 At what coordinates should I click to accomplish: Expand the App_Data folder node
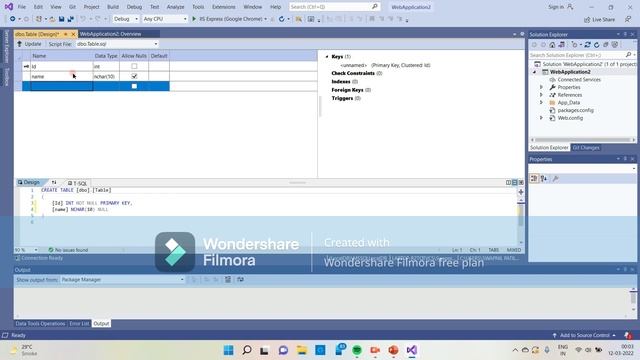point(541,102)
